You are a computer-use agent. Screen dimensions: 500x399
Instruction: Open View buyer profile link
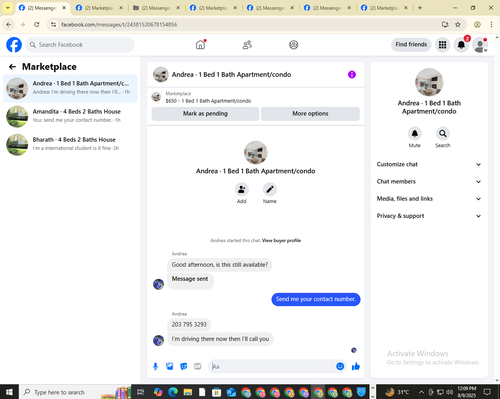click(x=281, y=240)
